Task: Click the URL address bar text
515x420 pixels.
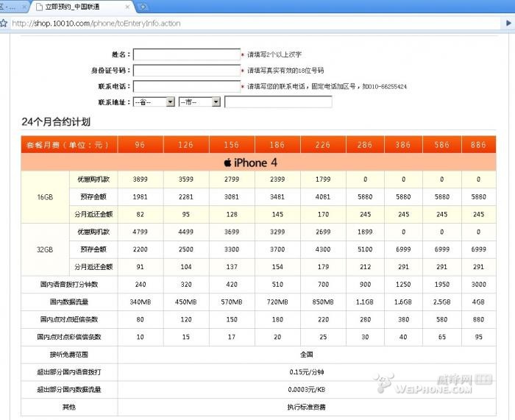Action: click(x=96, y=24)
